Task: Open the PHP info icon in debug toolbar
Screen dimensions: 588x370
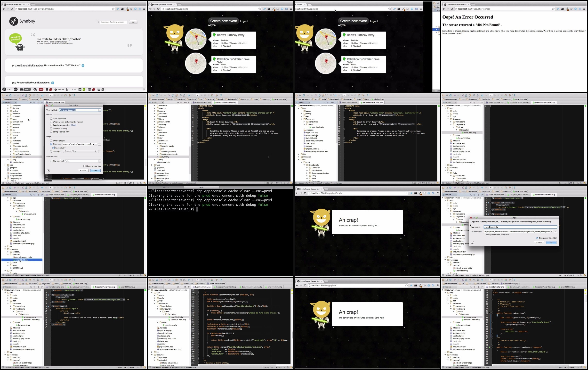Action: 16,90
